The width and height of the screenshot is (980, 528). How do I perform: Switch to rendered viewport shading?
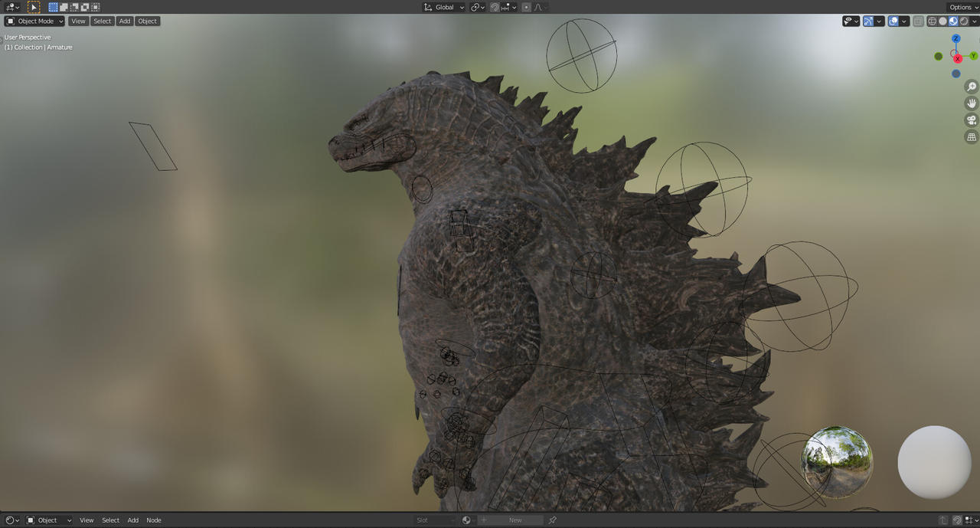tap(965, 21)
